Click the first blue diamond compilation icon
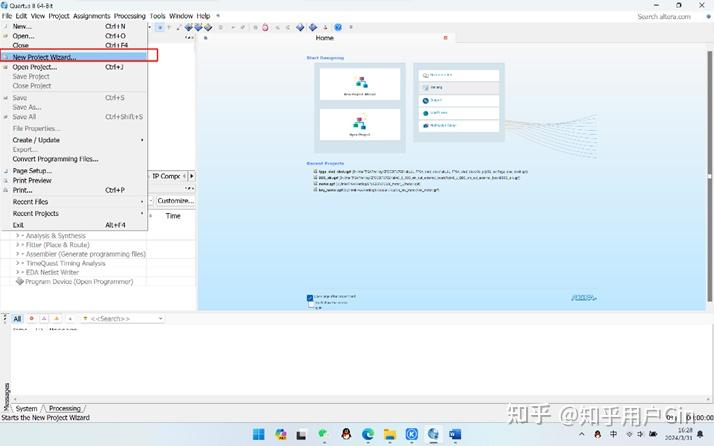The width and height of the screenshot is (714, 446). coord(188,27)
